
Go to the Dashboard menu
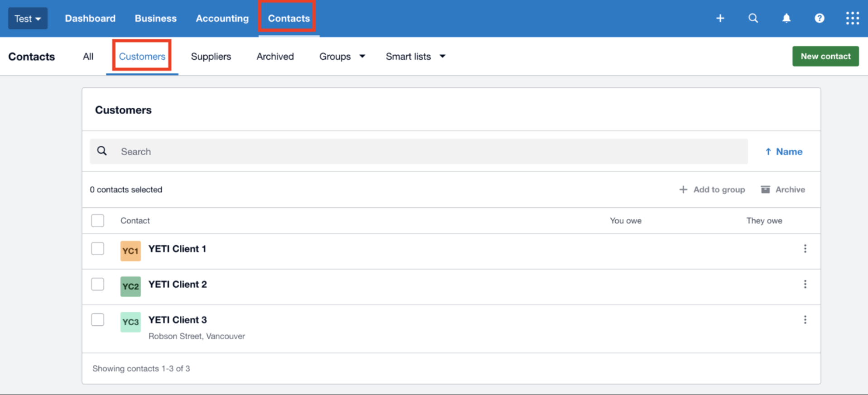[x=90, y=19]
